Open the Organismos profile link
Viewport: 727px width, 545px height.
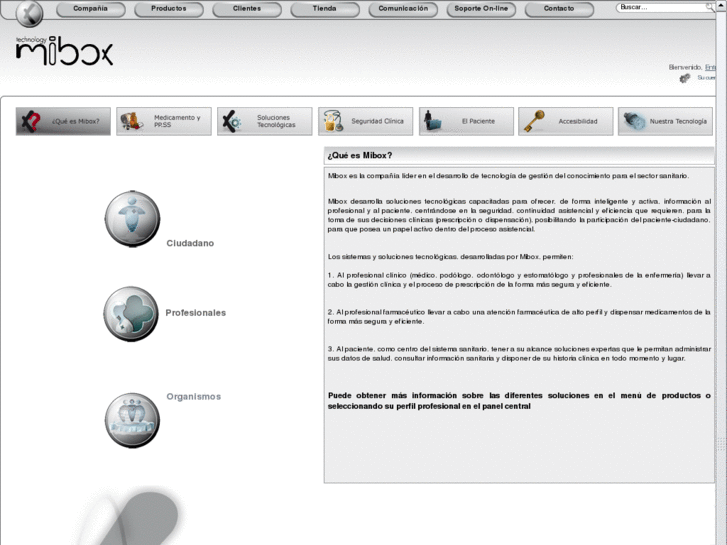194,397
